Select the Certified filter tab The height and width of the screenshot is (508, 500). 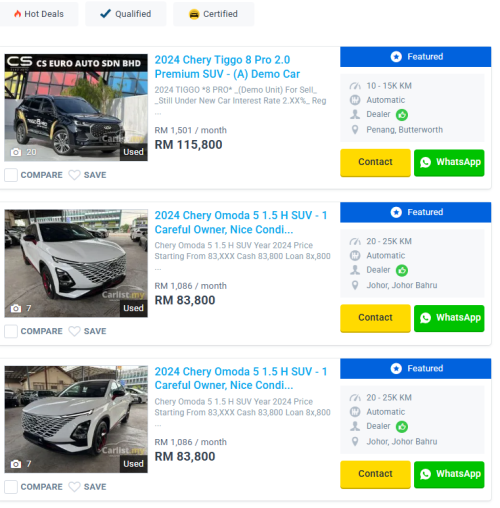(214, 14)
